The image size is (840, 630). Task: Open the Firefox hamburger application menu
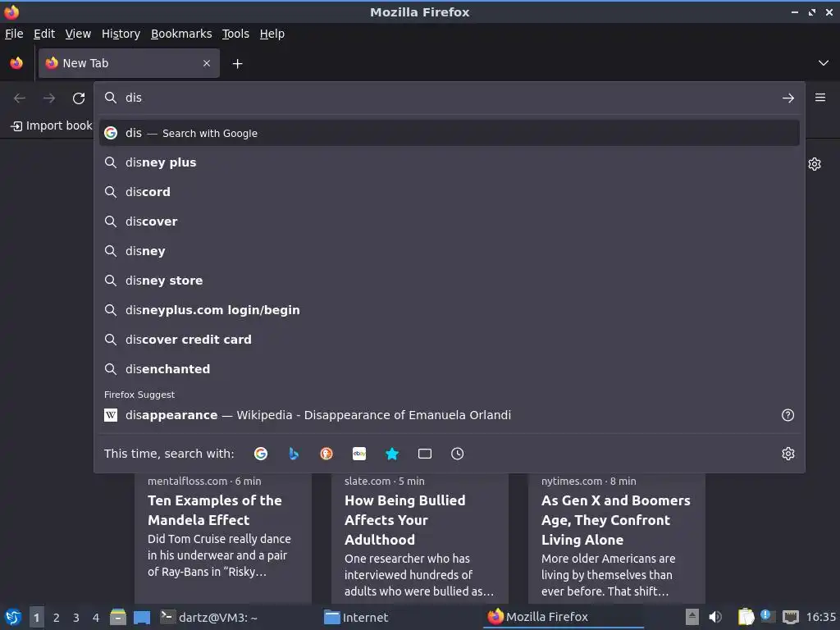pos(820,98)
